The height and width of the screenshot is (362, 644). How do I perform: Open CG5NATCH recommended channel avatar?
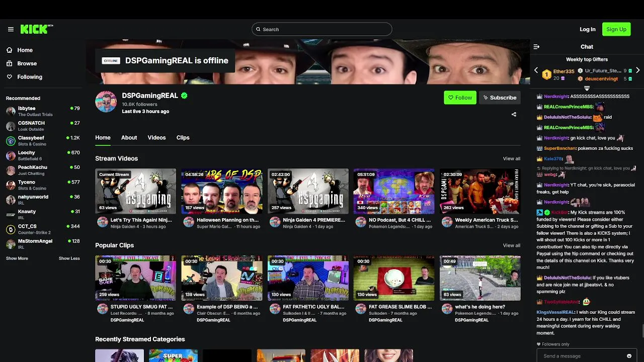click(x=11, y=126)
